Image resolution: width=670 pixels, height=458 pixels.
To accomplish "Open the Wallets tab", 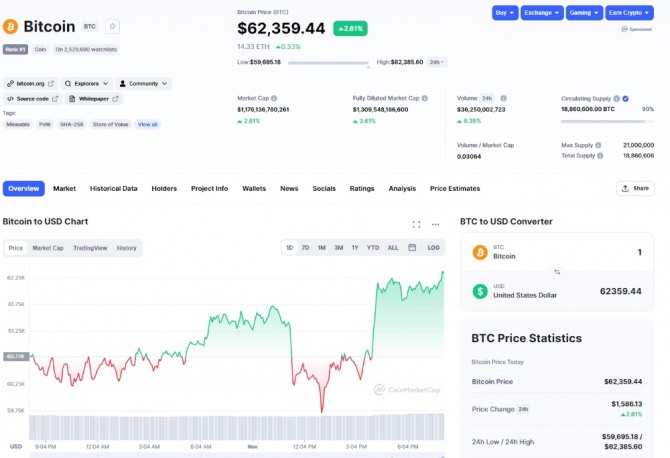I will point(254,188).
